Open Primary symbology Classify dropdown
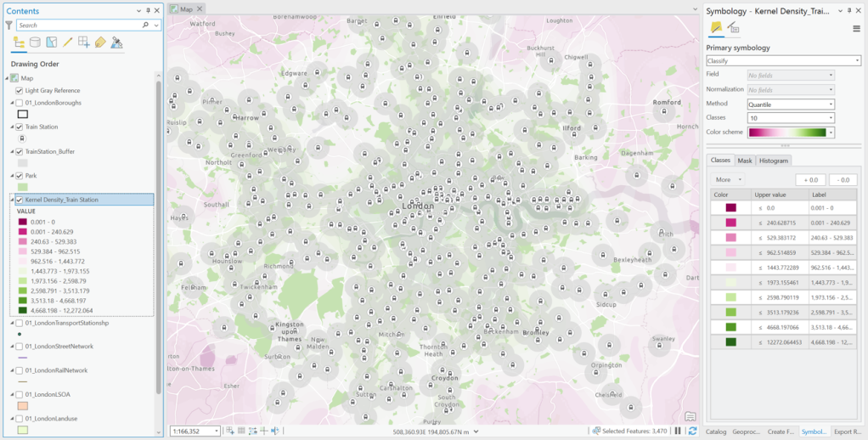868x440 pixels. 783,61
